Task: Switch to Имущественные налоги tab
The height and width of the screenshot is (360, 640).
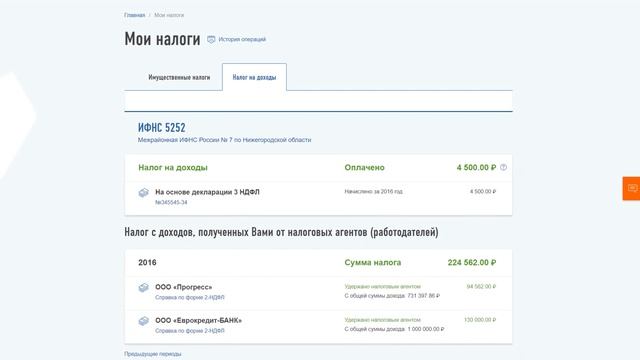Action: pos(179,77)
